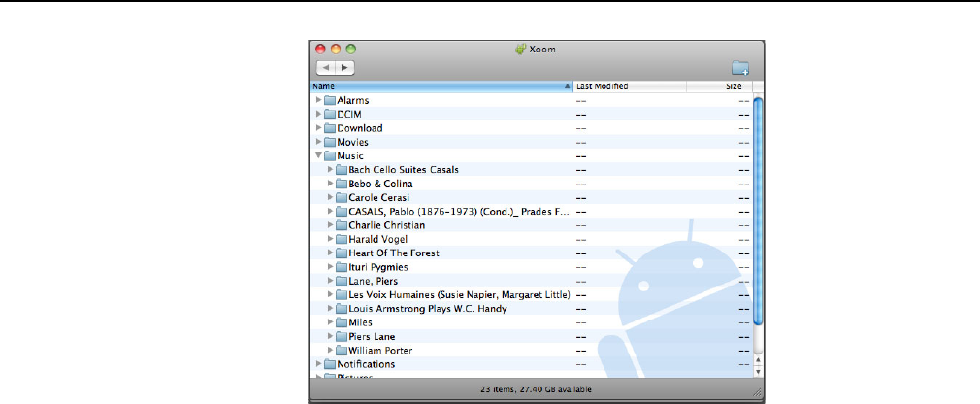
Task: Expand the Notifications folder
Action: coord(319,364)
